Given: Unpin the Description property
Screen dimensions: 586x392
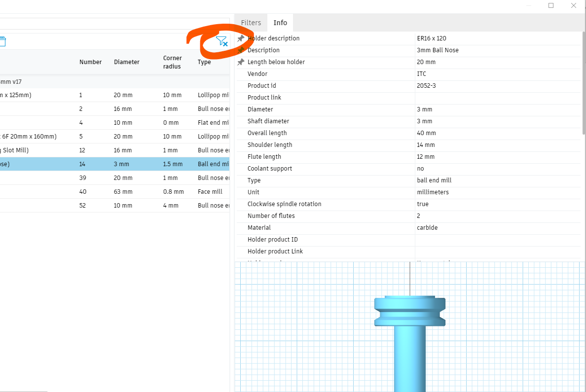Looking at the screenshot, I should tap(240, 50).
